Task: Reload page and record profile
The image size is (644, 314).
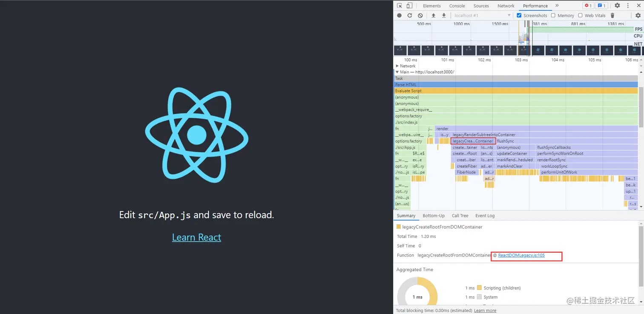Action: click(410, 15)
